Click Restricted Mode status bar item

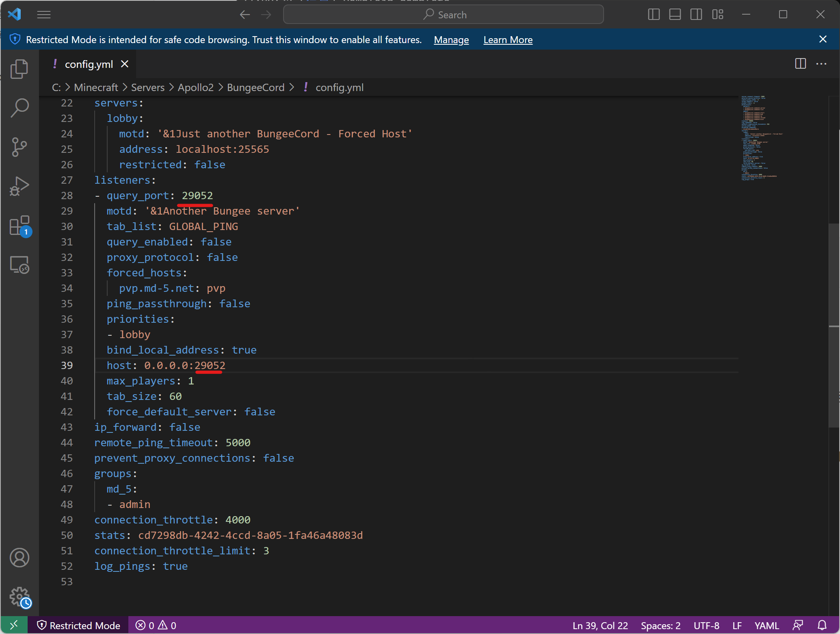pos(78,625)
